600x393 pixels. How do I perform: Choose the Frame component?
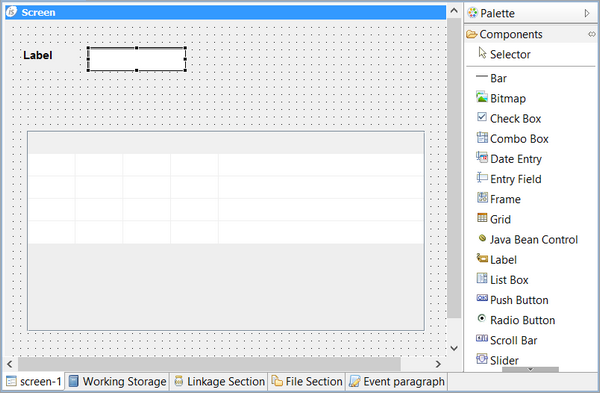(498, 199)
